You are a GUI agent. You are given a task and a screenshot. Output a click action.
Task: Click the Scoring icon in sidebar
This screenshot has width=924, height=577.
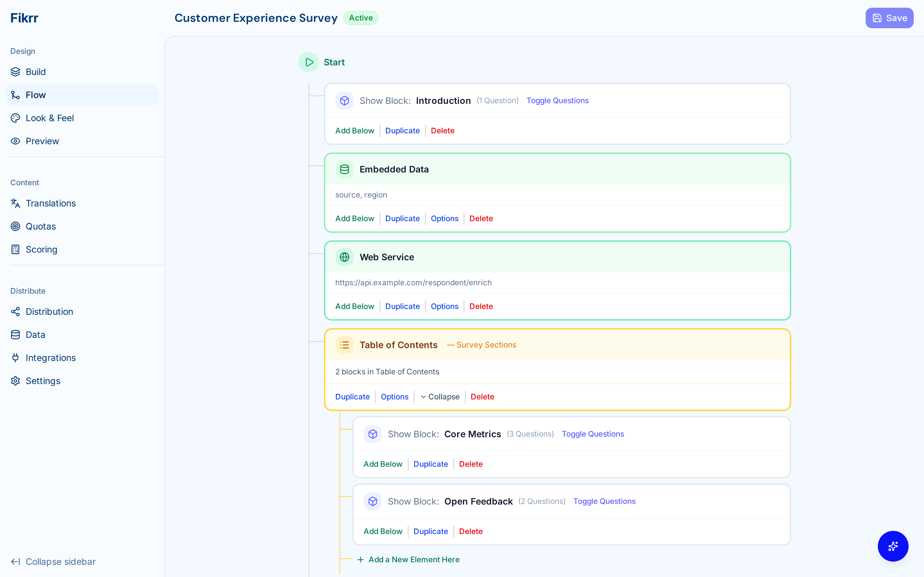(15, 249)
